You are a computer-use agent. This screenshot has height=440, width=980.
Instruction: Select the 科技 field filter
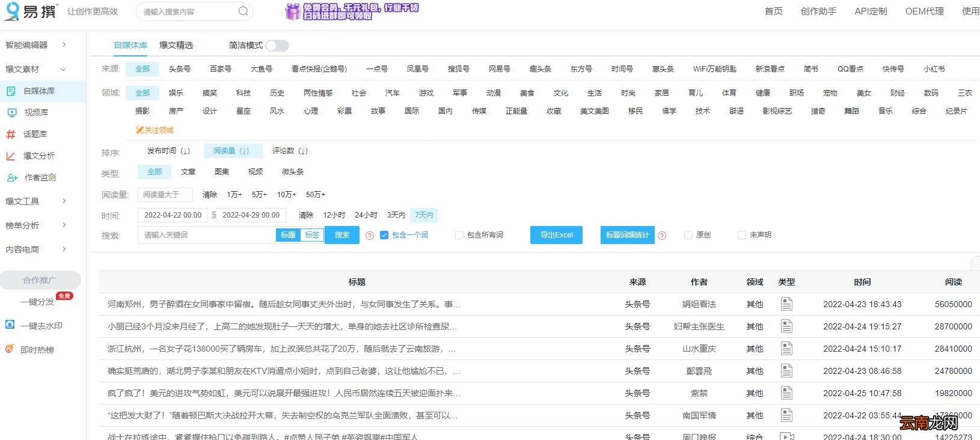(243, 93)
